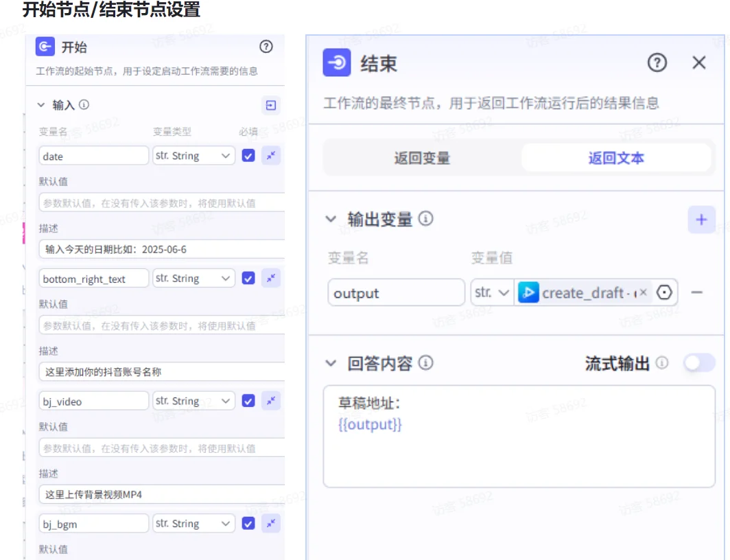Switch to the 返回变量 tab
The width and height of the screenshot is (730, 560).
422,158
